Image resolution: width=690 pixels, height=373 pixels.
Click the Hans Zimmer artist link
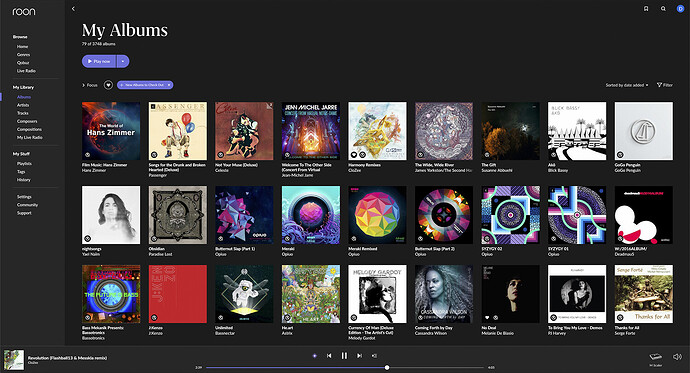[94, 170]
